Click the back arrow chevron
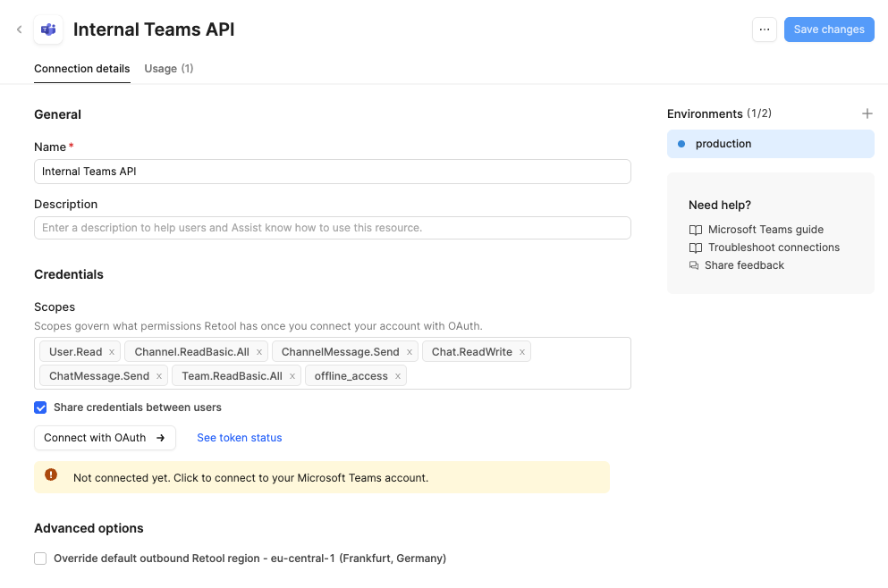The height and width of the screenshot is (588, 888). [19, 29]
